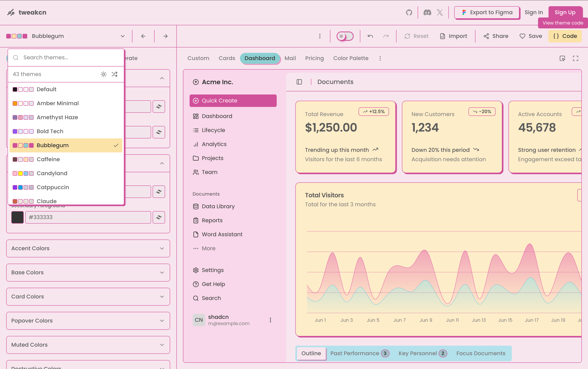588x369 pixels.
Task: Open the GitHub repository icon
Action: click(x=409, y=12)
